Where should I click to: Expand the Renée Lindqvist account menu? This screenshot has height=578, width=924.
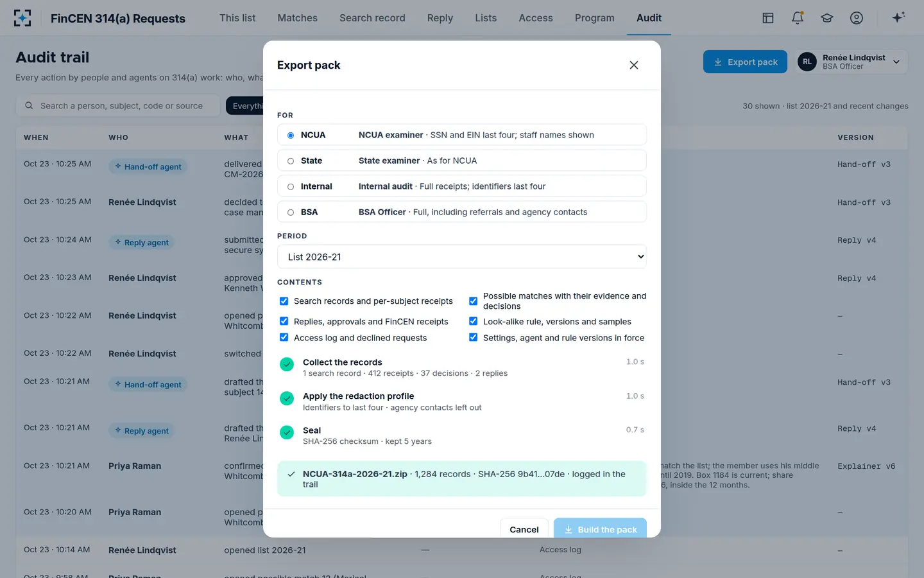tap(851, 62)
